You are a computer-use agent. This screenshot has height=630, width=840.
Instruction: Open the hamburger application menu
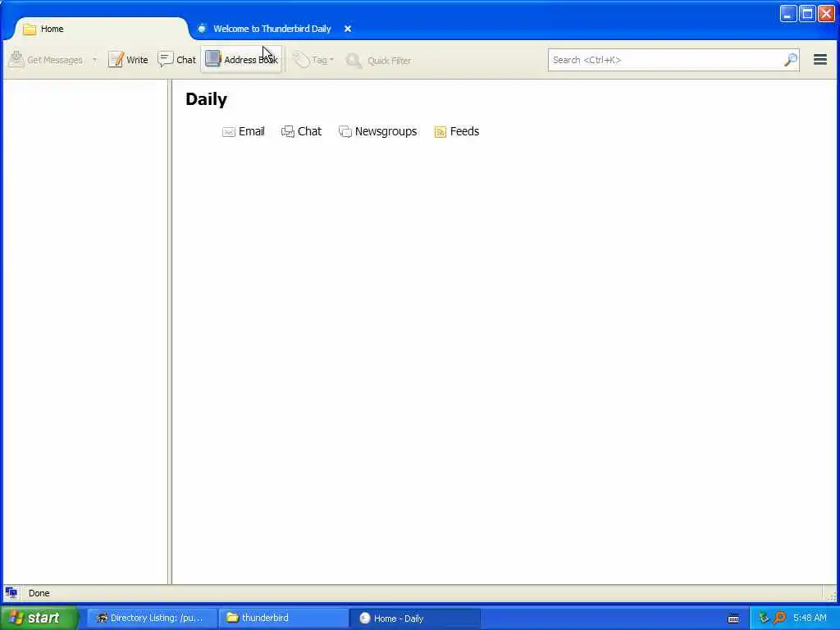(x=820, y=59)
